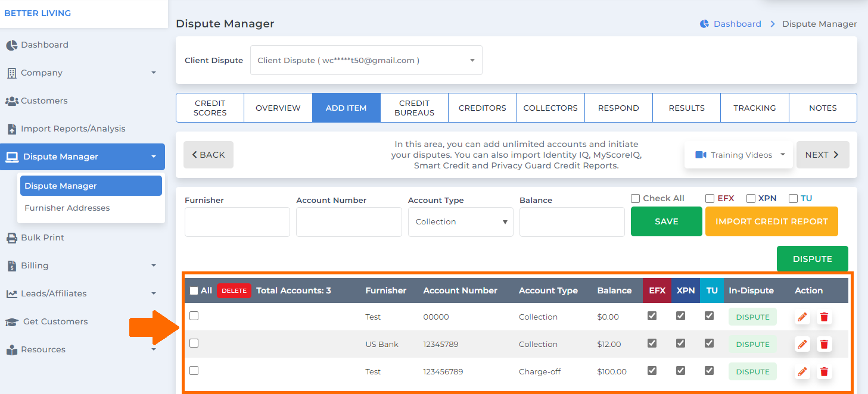Edit the US Bank row pencil icon
The image size is (868, 394).
click(802, 345)
